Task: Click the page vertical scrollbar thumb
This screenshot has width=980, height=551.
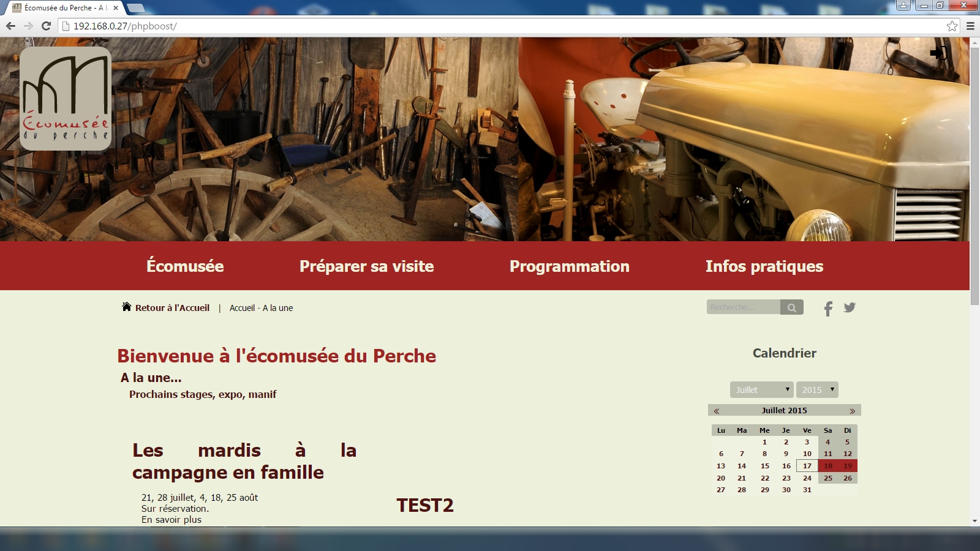Action: pos(974,171)
